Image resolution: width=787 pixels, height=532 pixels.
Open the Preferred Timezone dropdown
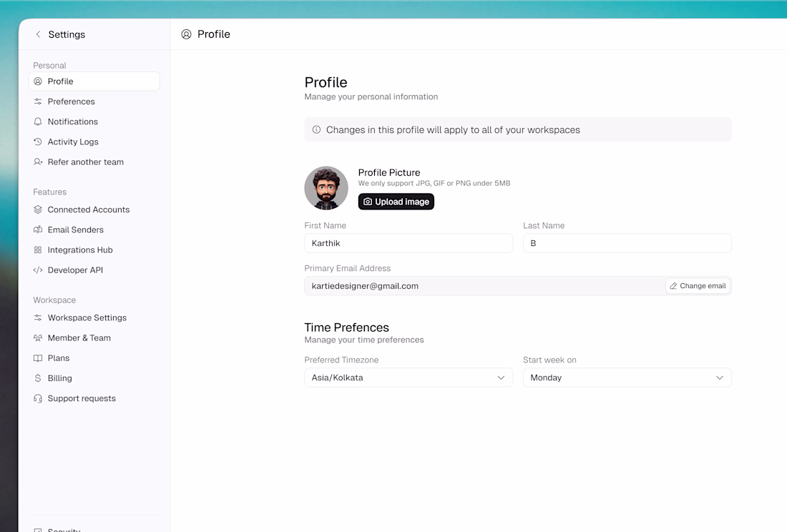click(409, 378)
